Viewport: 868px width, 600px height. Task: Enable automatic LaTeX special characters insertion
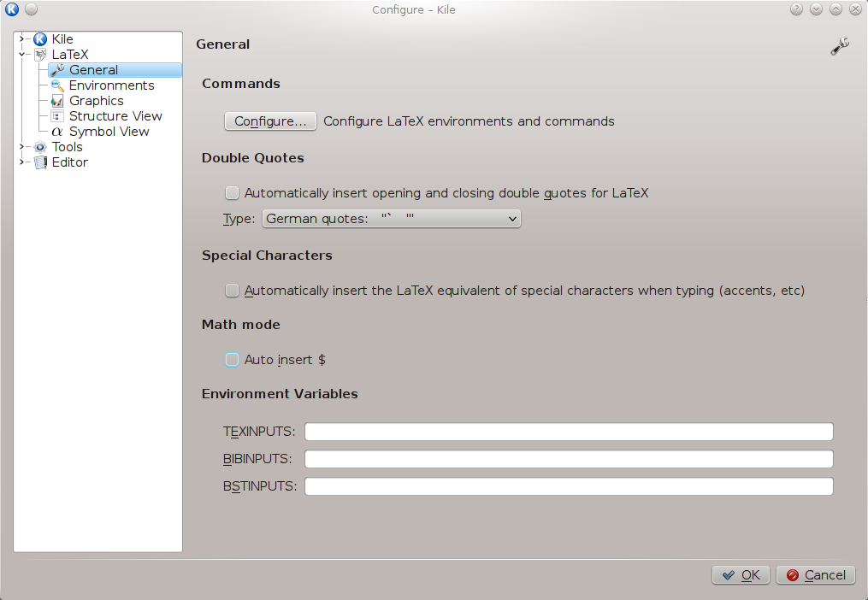pos(232,291)
